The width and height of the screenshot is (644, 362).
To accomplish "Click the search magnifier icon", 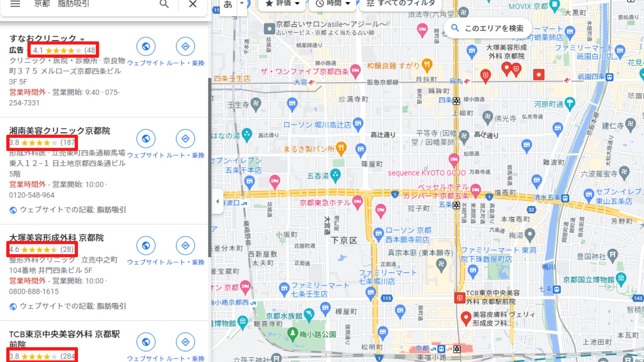I will click(x=164, y=4).
